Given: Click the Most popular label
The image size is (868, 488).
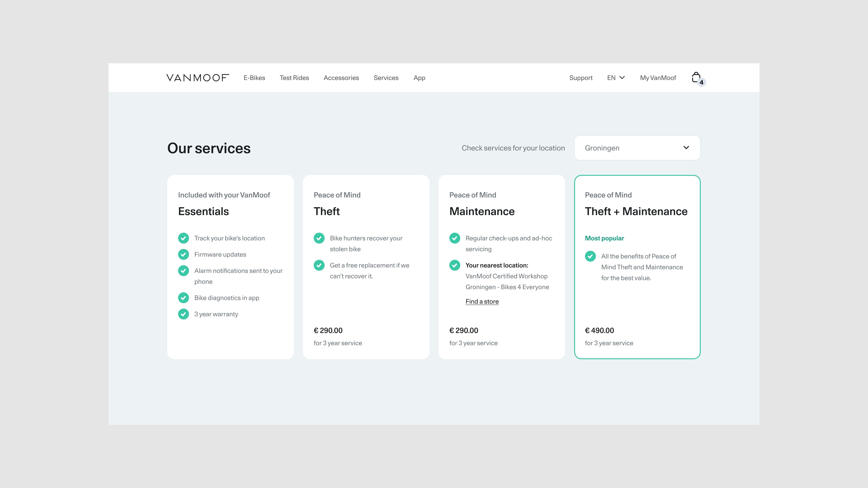Looking at the screenshot, I should click(604, 238).
